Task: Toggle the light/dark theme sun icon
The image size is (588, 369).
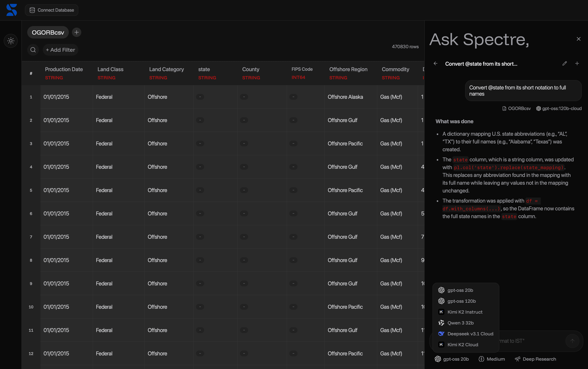Action: 11,41
